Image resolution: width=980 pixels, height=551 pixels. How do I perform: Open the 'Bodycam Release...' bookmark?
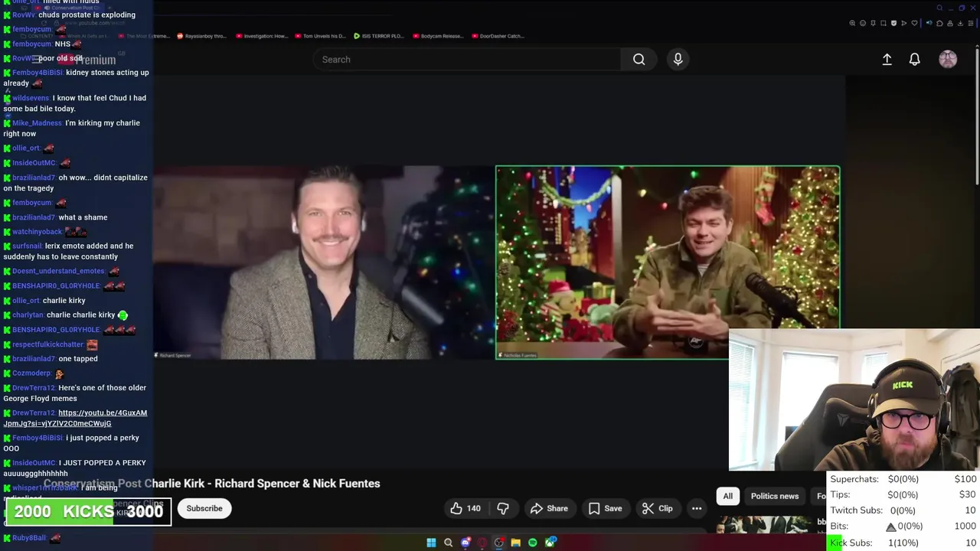(x=437, y=36)
